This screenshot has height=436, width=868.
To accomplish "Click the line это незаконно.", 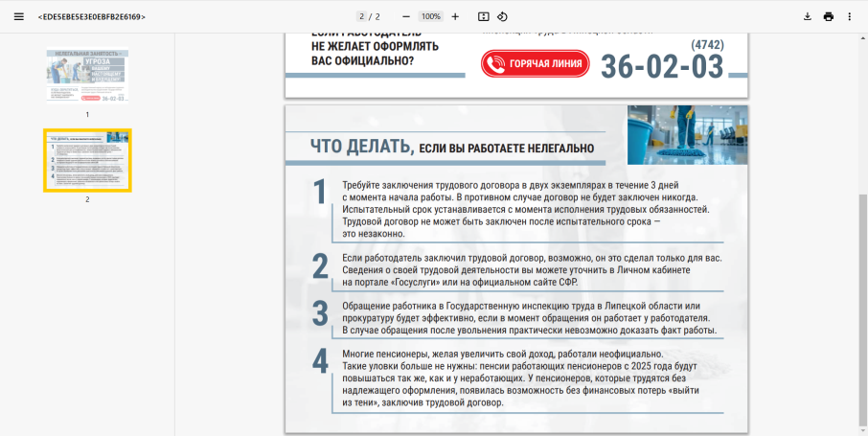I will point(374,234).
